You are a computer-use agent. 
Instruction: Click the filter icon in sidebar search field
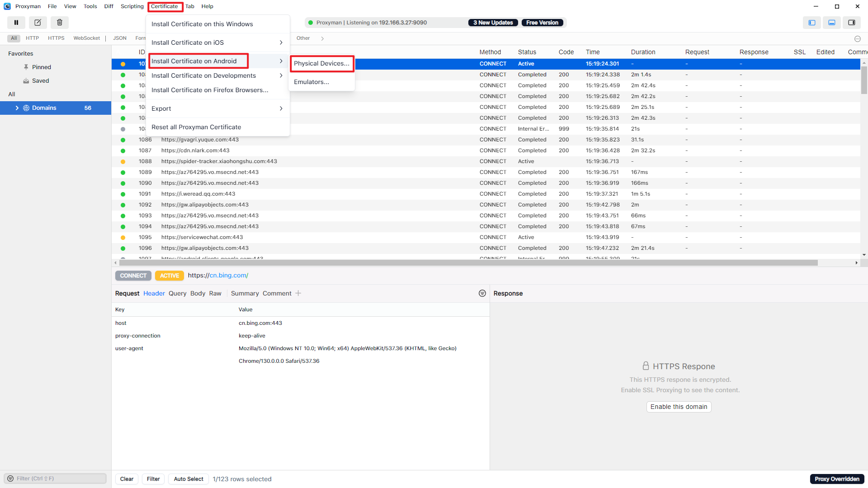coord(10,479)
